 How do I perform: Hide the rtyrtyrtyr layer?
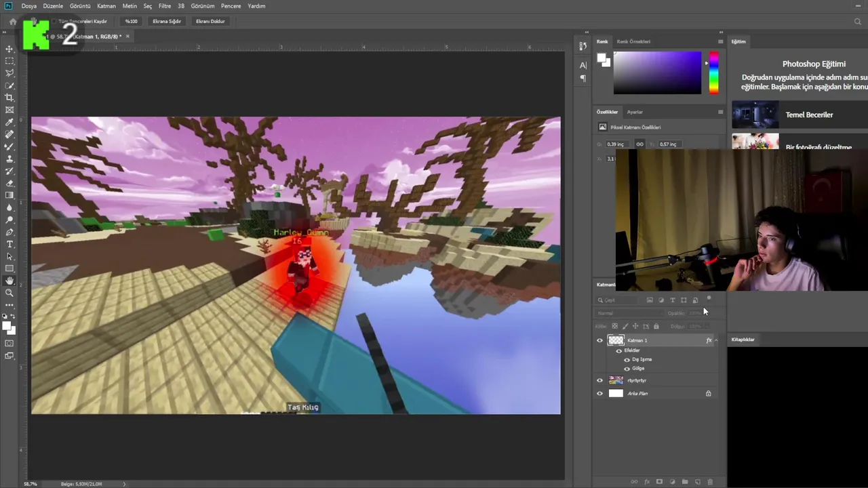[x=599, y=381]
